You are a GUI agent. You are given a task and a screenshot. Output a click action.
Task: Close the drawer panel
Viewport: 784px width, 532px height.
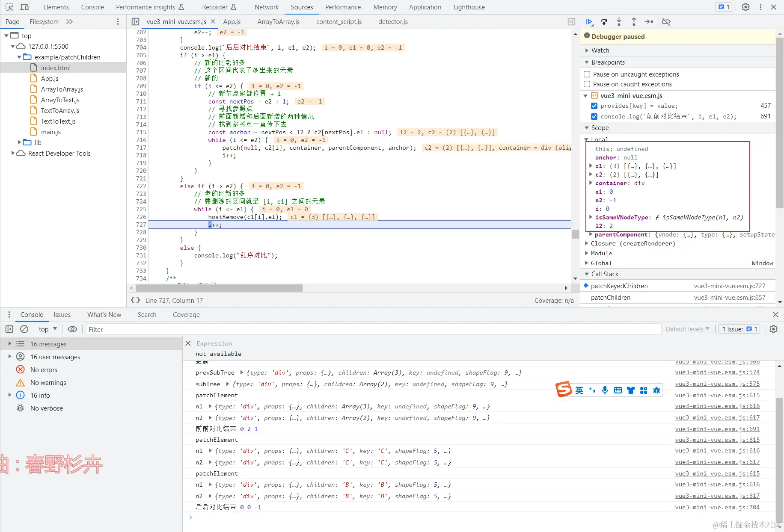coord(775,314)
